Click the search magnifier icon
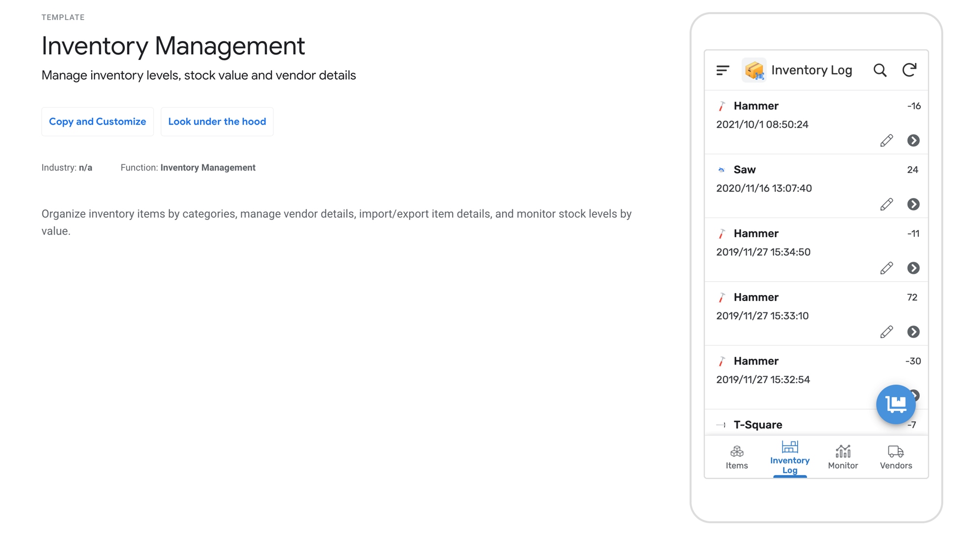This screenshot has width=980, height=533. [x=880, y=70]
